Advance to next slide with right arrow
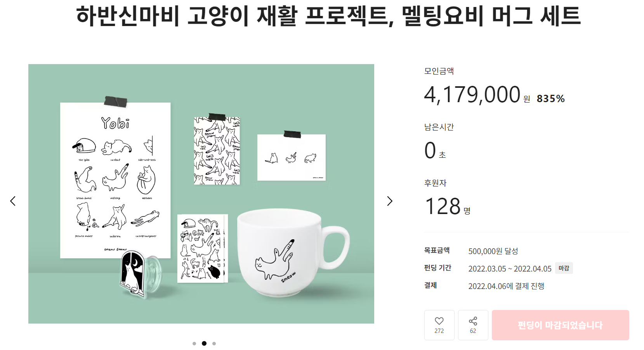Viewport: 644px width, 350px height. (390, 201)
